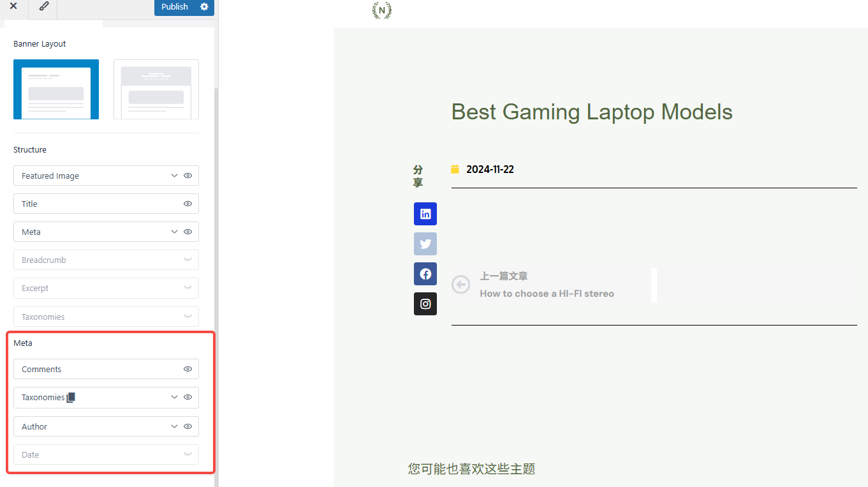This screenshot has height=487, width=868.
Task: Click the site logo with letter N
Action: pos(382,10)
